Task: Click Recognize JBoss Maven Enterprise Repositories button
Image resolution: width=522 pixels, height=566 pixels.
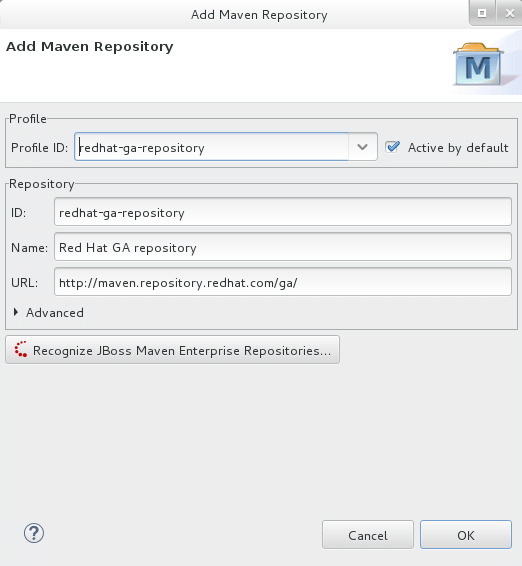Action: (173, 349)
